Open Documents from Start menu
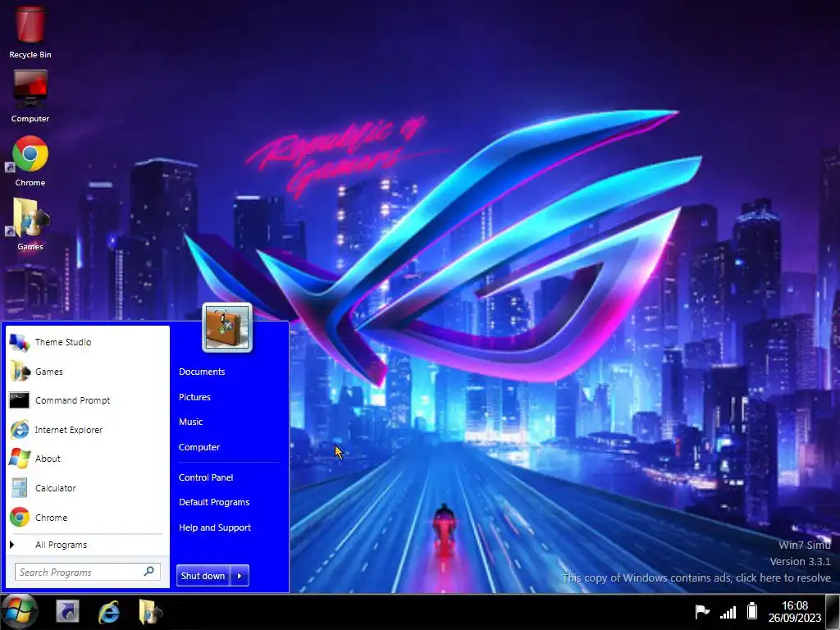This screenshot has width=840, height=630. [202, 372]
